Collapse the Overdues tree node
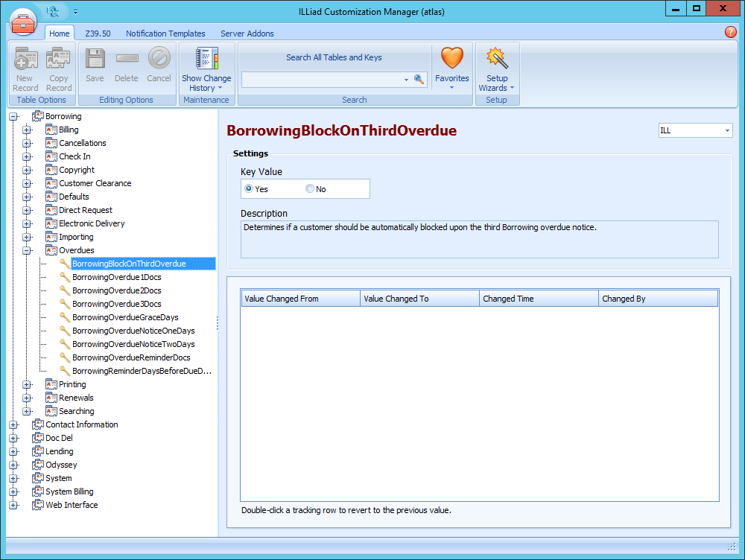The width and height of the screenshot is (745, 560). (x=27, y=251)
